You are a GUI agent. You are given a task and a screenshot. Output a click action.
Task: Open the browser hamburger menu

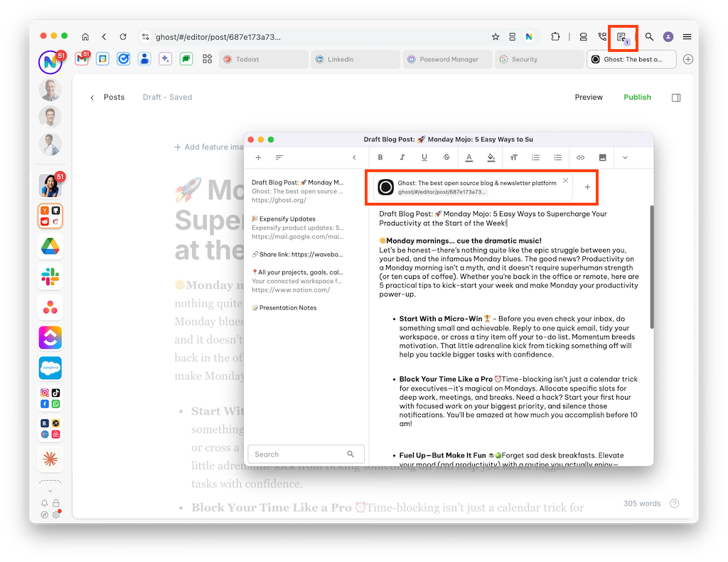[687, 37]
